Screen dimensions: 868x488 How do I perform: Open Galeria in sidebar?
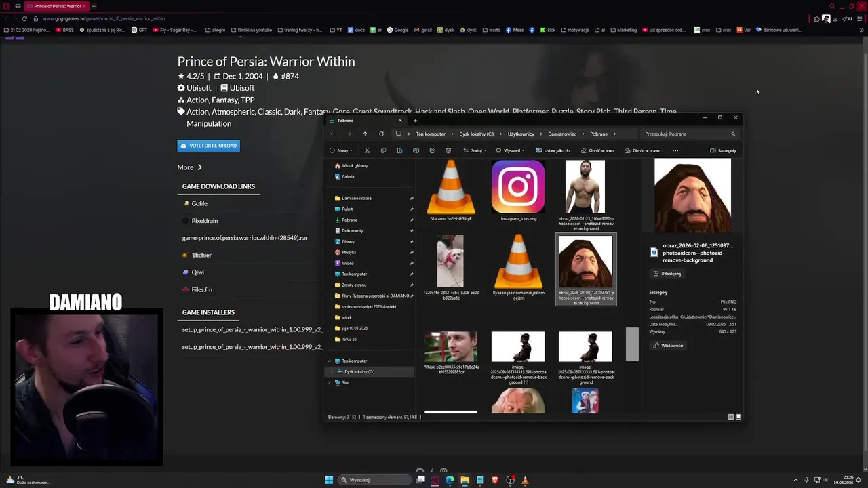(344, 176)
